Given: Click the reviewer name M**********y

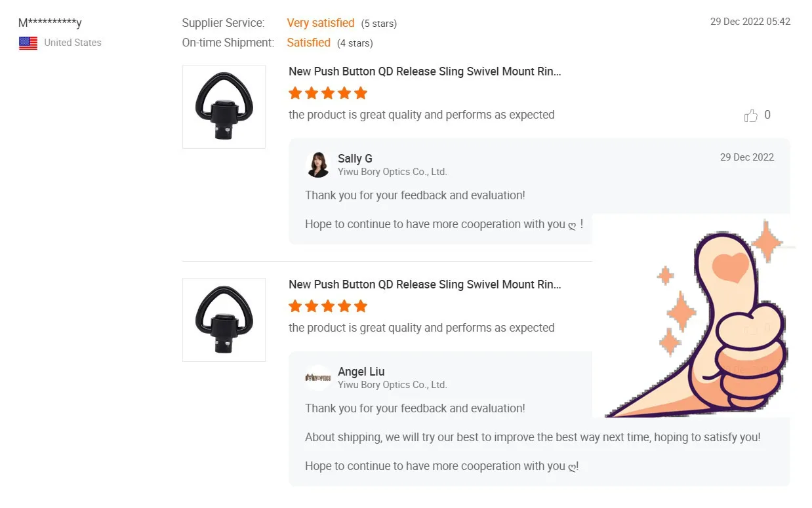Looking at the screenshot, I should pyautogui.click(x=50, y=24).
